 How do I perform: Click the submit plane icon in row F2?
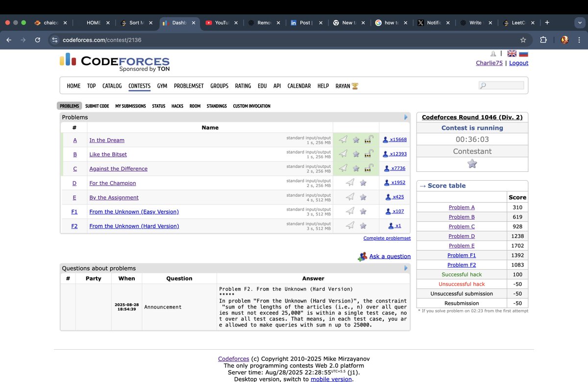350,226
